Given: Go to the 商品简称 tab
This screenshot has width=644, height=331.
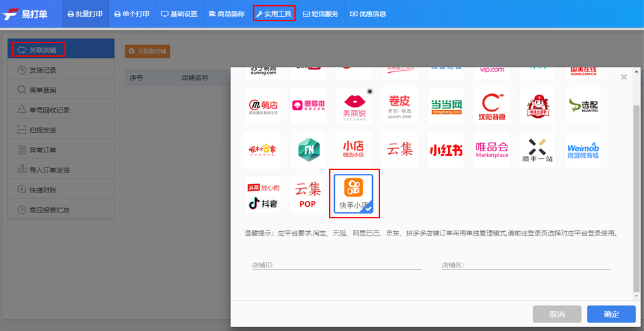Looking at the screenshot, I should pyautogui.click(x=227, y=14).
